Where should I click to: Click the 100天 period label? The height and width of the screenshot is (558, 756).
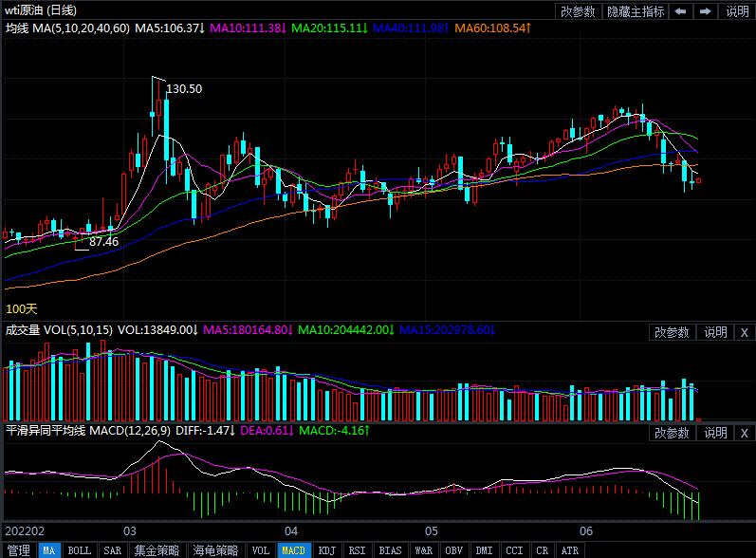click(x=21, y=308)
